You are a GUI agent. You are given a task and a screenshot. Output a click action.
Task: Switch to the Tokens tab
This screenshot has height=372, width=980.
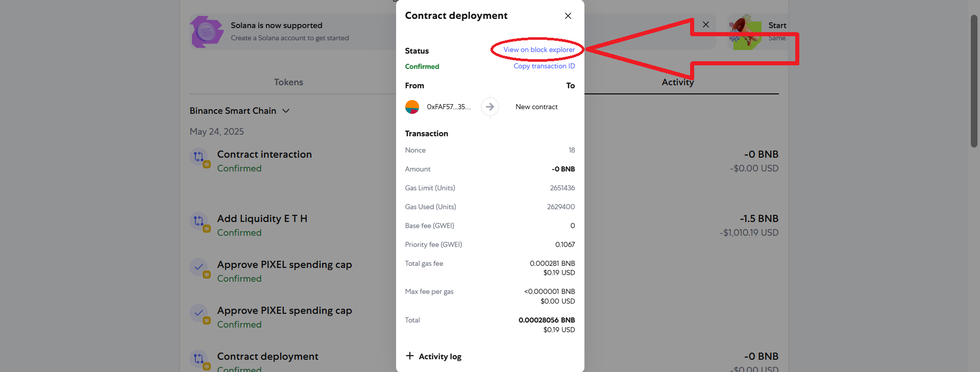click(288, 82)
